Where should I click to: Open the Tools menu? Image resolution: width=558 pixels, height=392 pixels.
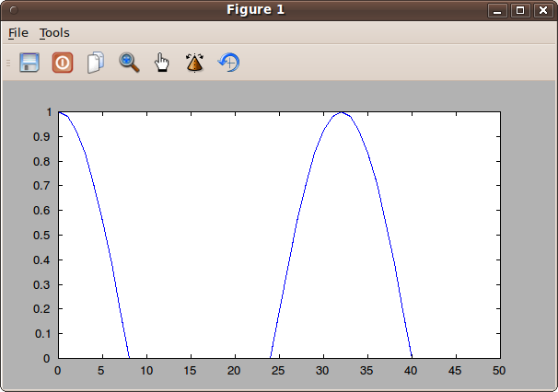[x=54, y=33]
